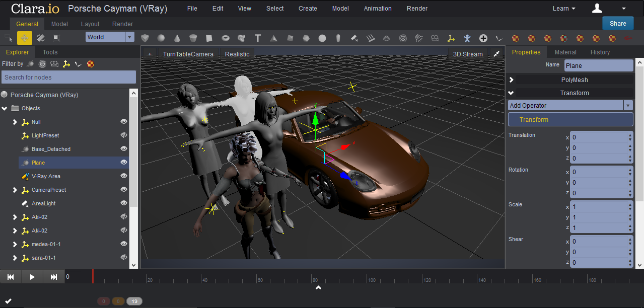644x308 pixels.
Task: Toggle visibility of Base_Detached
Action: (x=123, y=149)
